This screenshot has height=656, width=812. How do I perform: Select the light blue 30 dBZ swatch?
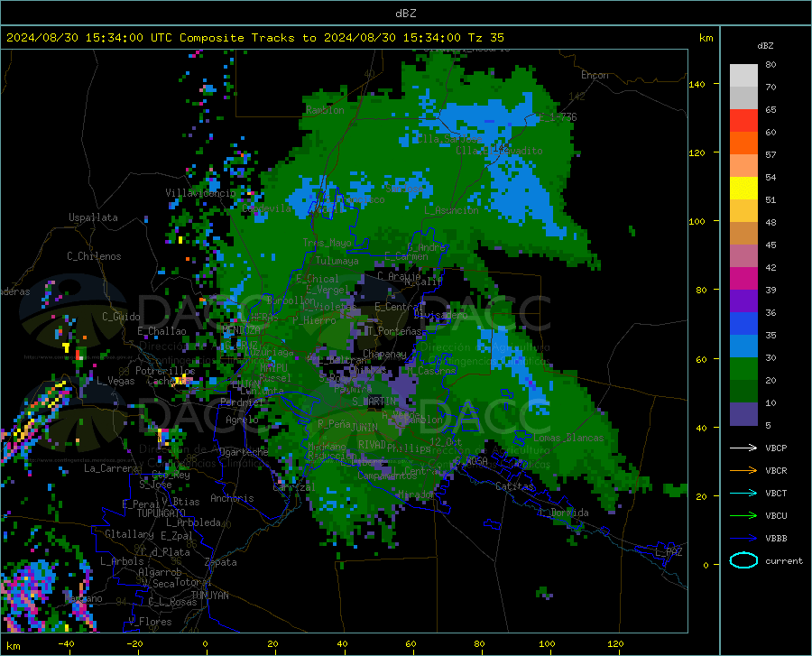[x=743, y=346]
